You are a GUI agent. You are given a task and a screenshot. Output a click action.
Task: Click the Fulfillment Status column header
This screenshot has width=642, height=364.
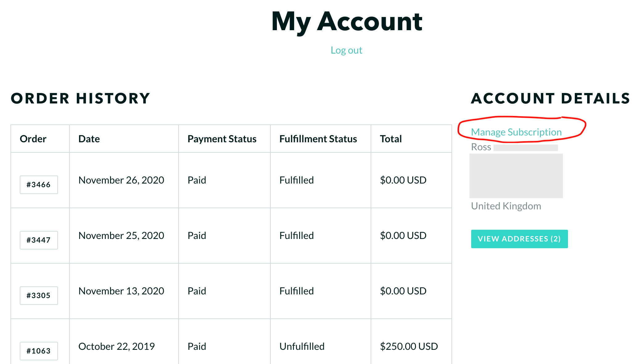[x=318, y=139]
